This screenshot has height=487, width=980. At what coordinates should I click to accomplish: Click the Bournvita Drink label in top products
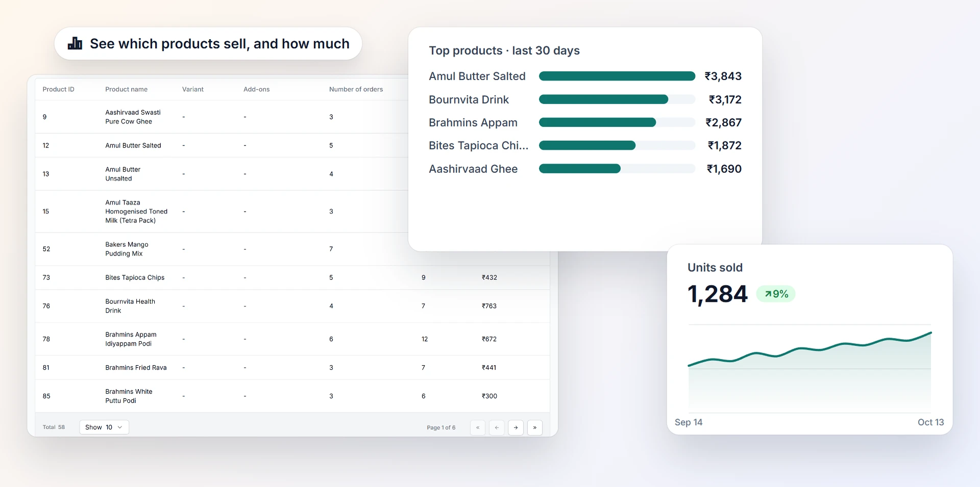point(469,99)
